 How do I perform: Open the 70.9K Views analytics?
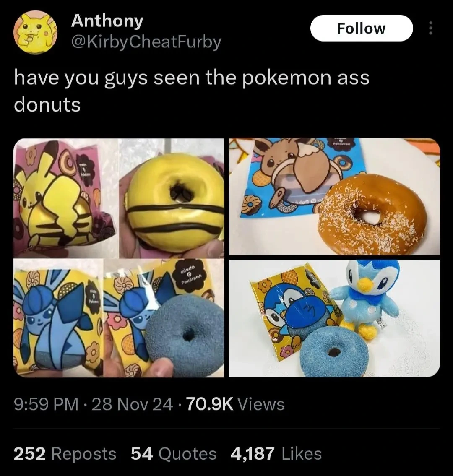tap(236, 404)
